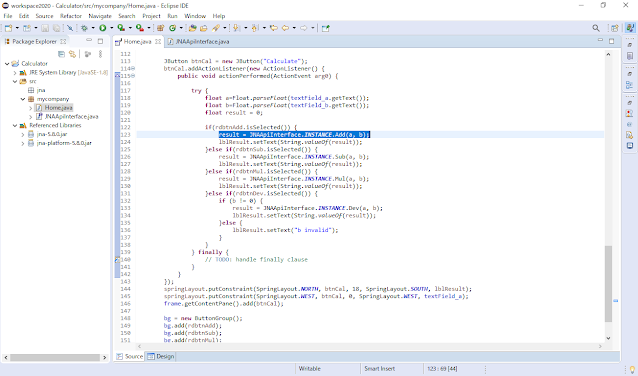
Task: Click the Back navigation arrow
Action: click(285, 28)
